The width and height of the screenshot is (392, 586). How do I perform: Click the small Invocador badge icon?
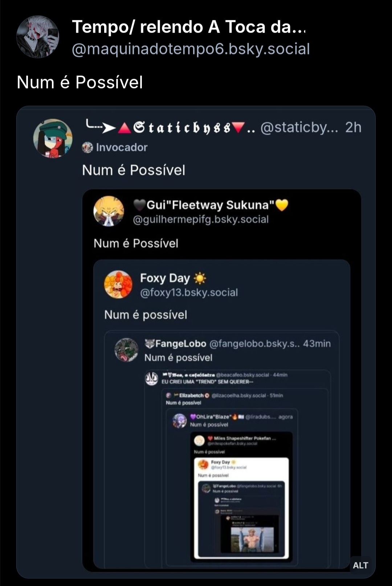(x=87, y=147)
